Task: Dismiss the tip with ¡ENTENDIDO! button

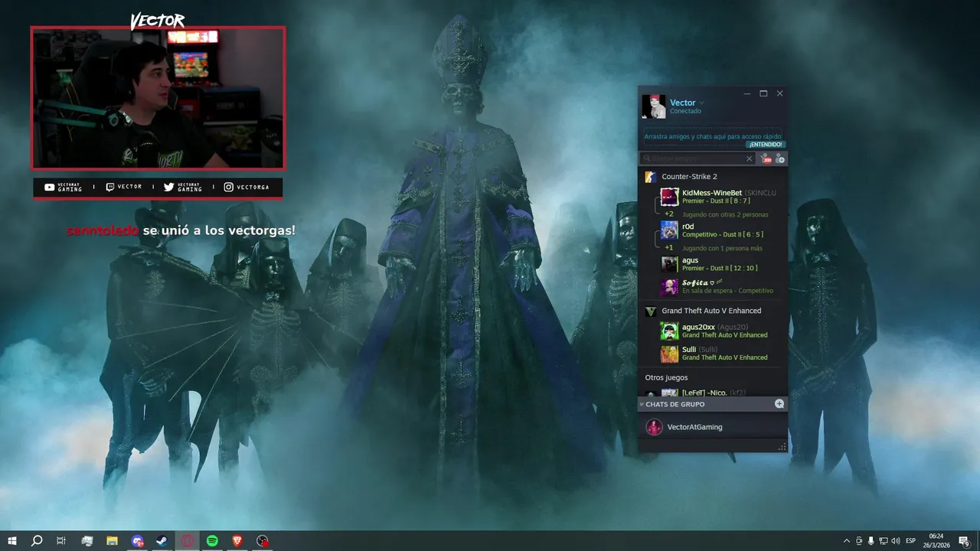Action: 766,145
